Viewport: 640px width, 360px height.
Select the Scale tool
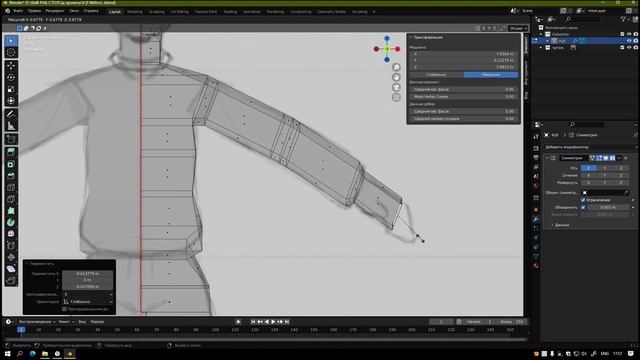11,89
